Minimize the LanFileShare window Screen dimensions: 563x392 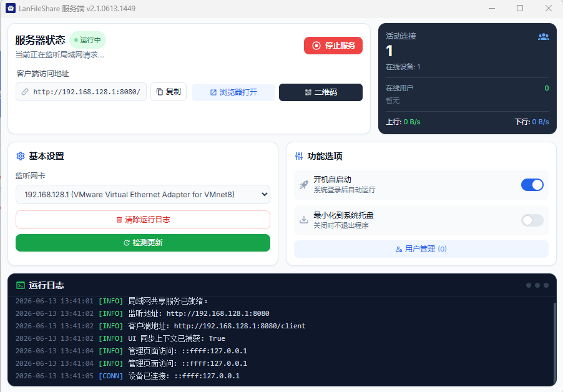[x=492, y=8]
